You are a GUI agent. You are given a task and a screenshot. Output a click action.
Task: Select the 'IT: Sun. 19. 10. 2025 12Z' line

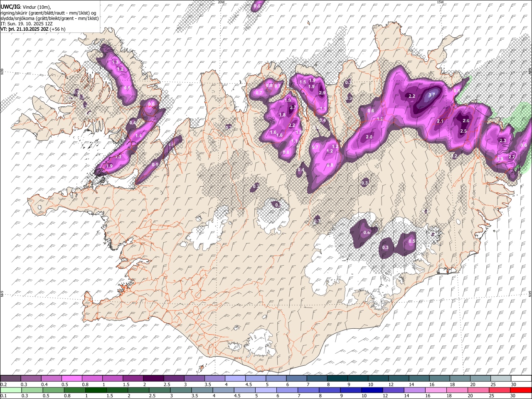[x=27, y=24]
